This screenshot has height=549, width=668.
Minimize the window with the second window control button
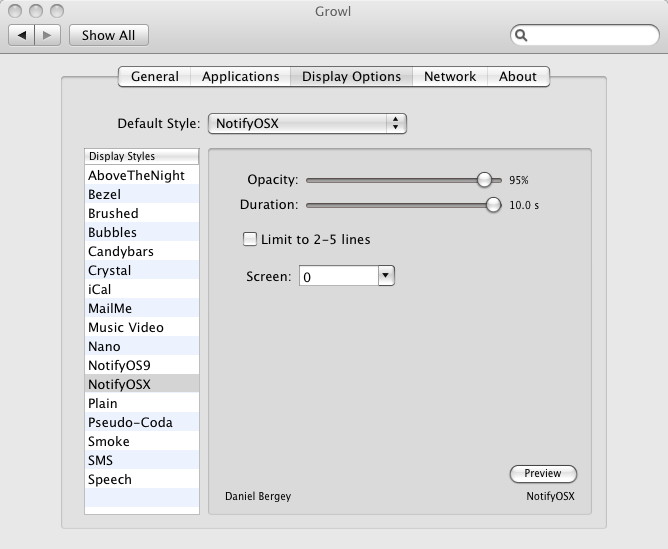pyautogui.click(x=36, y=11)
